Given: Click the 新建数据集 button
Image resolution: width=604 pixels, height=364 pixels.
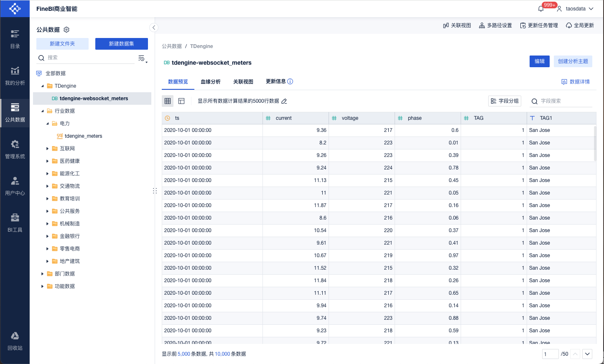Looking at the screenshot, I should coord(121,44).
